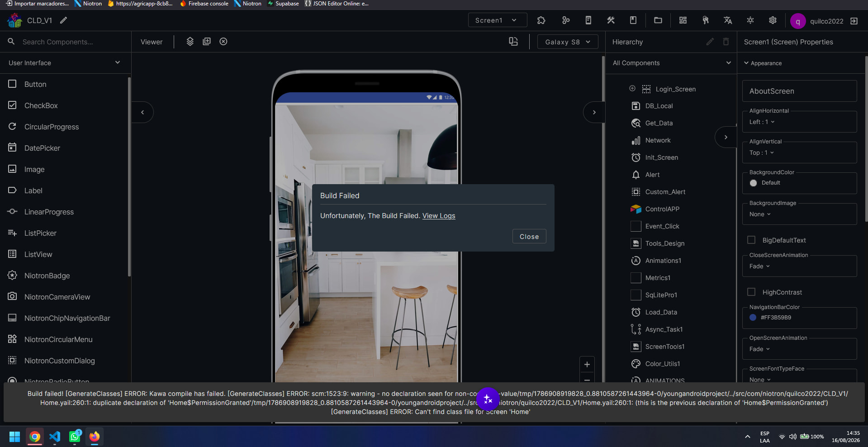Click the Hierarchy delete trash icon
Viewport: 868px width, 447px height.
[726, 42]
